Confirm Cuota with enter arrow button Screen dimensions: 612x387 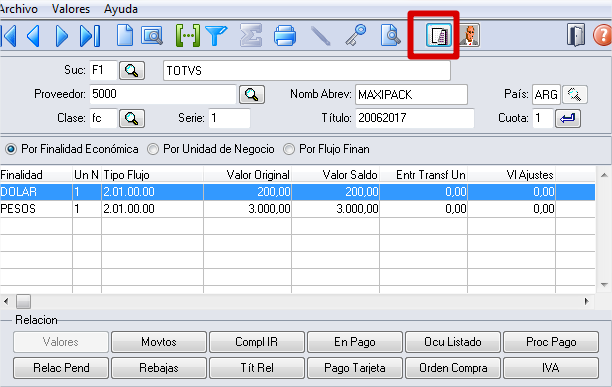point(568,118)
